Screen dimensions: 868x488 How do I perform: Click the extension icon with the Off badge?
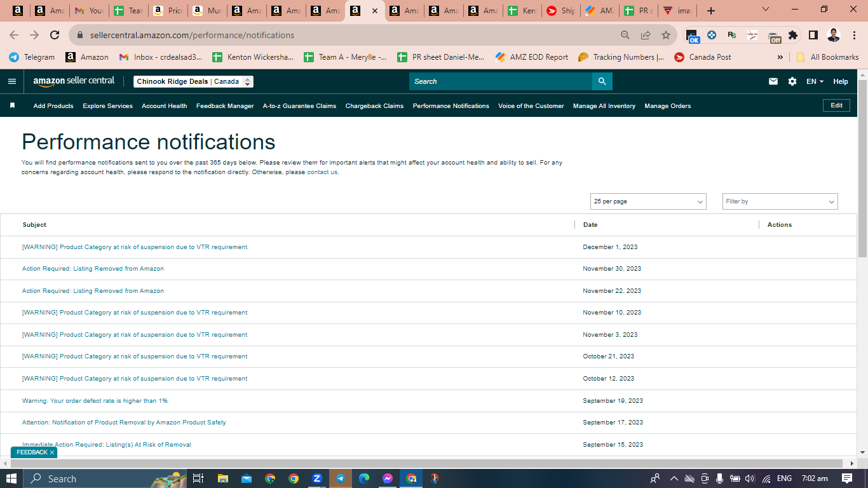click(x=774, y=36)
